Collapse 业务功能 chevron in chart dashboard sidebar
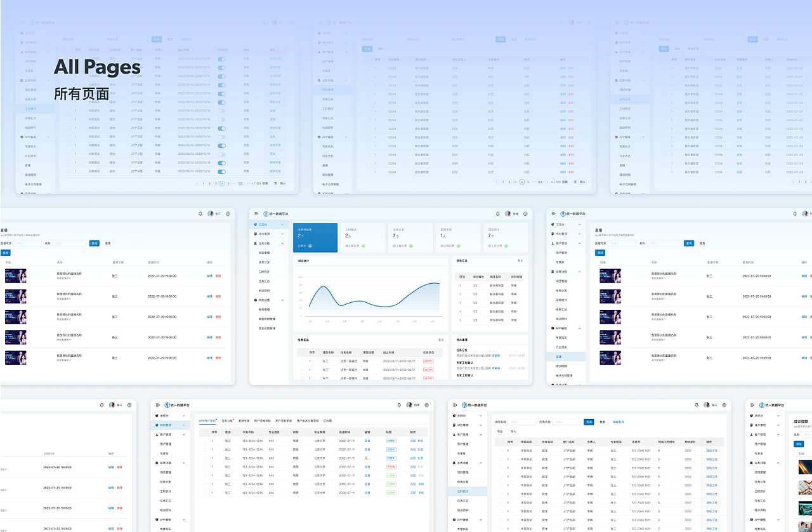Screen dimensions: 812x532 (x=282, y=243)
